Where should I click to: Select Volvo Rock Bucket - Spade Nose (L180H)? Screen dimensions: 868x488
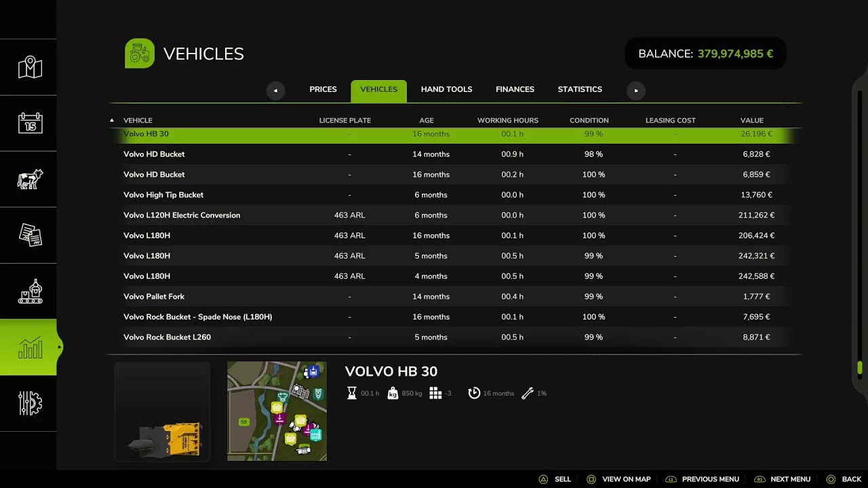pyautogui.click(x=456, y=317)
